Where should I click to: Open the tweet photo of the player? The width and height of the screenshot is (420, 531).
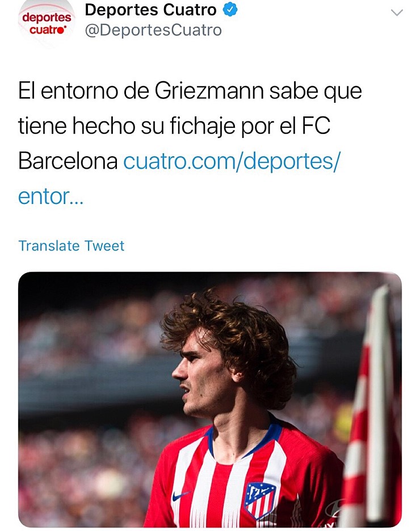tap(210, 399)
